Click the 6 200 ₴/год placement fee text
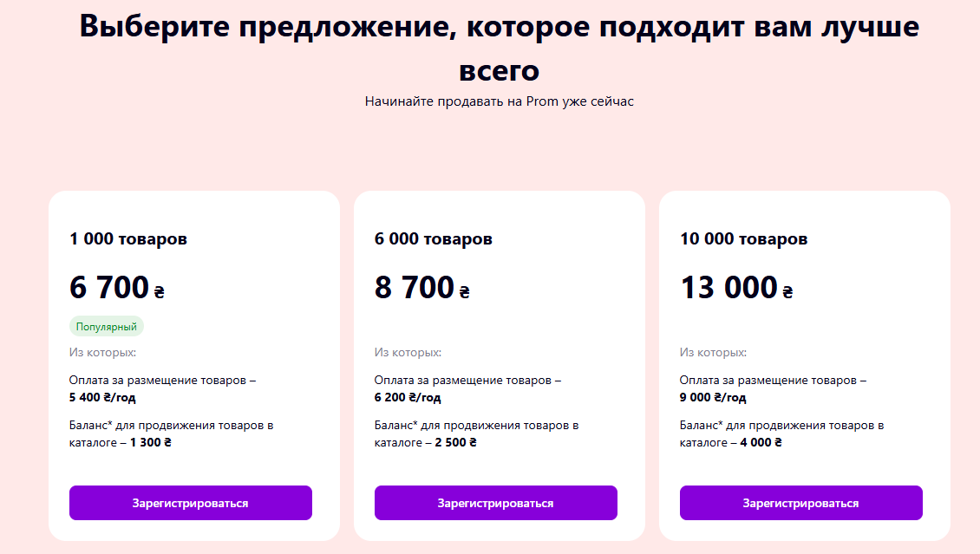Viewport: 980px width, 554px height. (x=403, y=397)
